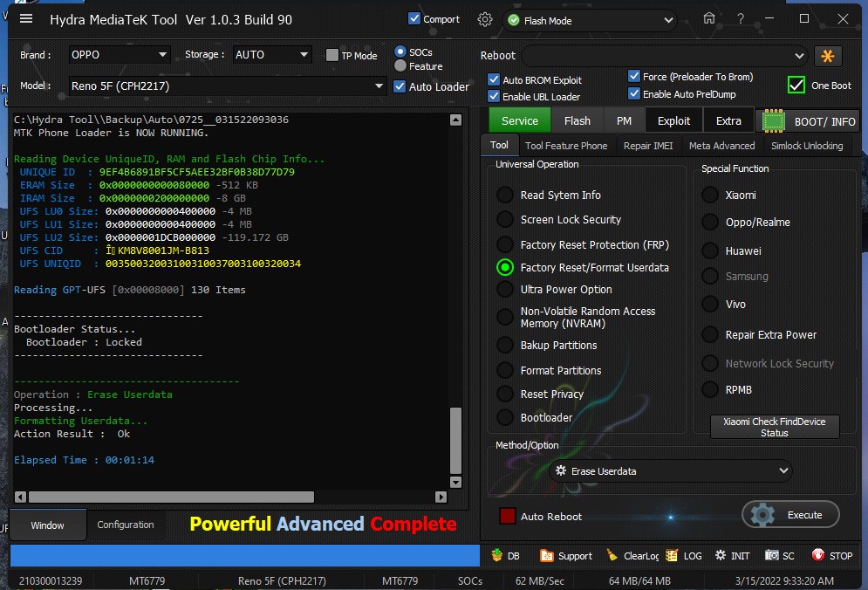The width and height of the screenshot is (868, 590).
Task: Select the Feature radio button
Action: (x=400, y=66)
